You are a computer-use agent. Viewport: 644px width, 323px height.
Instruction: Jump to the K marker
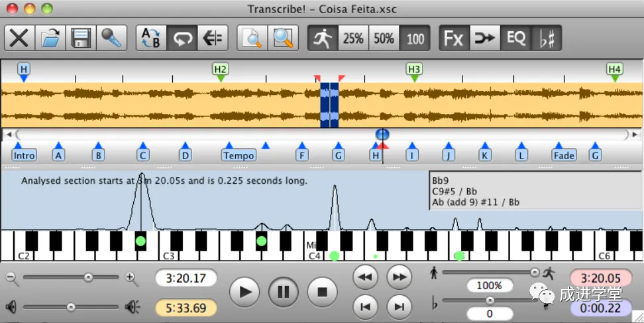point(485,155)
